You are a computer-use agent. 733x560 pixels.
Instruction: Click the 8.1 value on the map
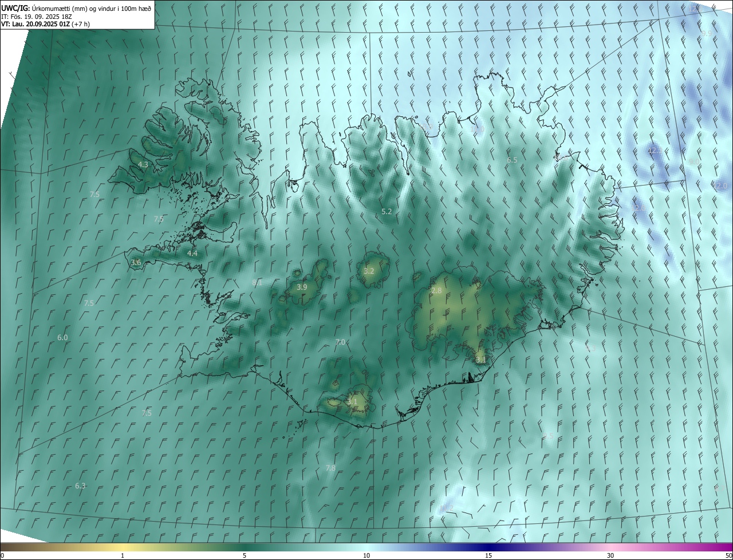pyautogui.click(x=257, y=282)
